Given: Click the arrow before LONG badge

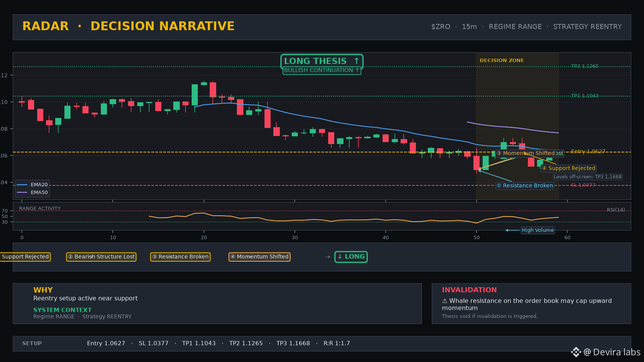Looking at the screenshot, I should point(327,257).
